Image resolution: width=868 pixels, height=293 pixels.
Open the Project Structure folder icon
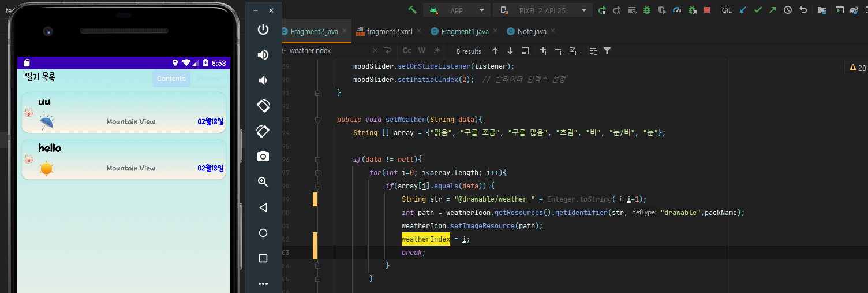[822, 10]
